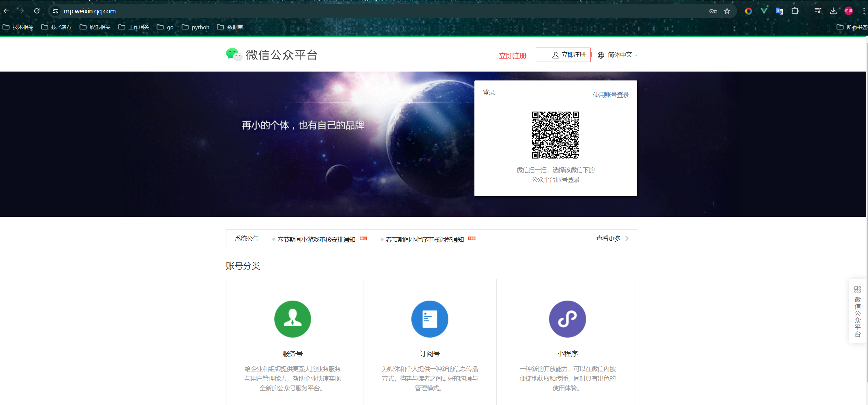Image resolution: width=868 pixels, height=405 pixels.
Task: Click the WeChat logo beside 微信公众平台
Action: tap(234, 55)
